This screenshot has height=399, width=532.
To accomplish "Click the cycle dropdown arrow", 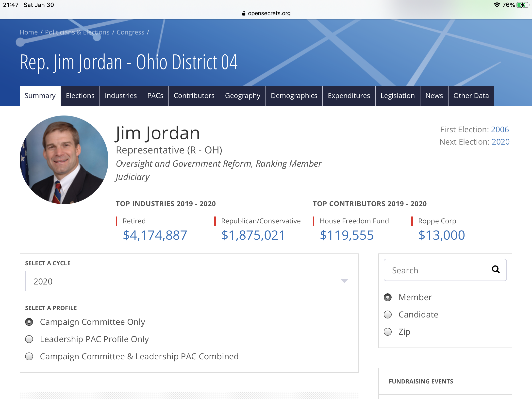I will tap(344, 281).
